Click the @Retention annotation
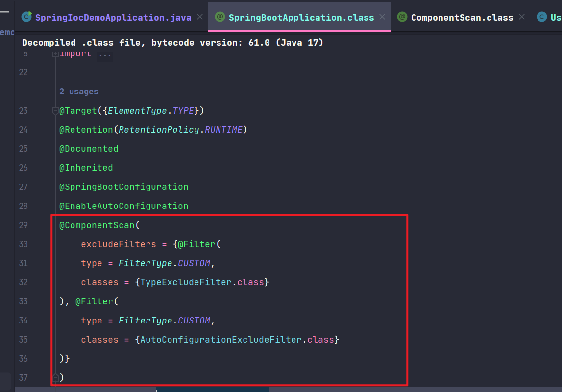The width and height of the screenshot is (562, 392). tap(86, 130)
